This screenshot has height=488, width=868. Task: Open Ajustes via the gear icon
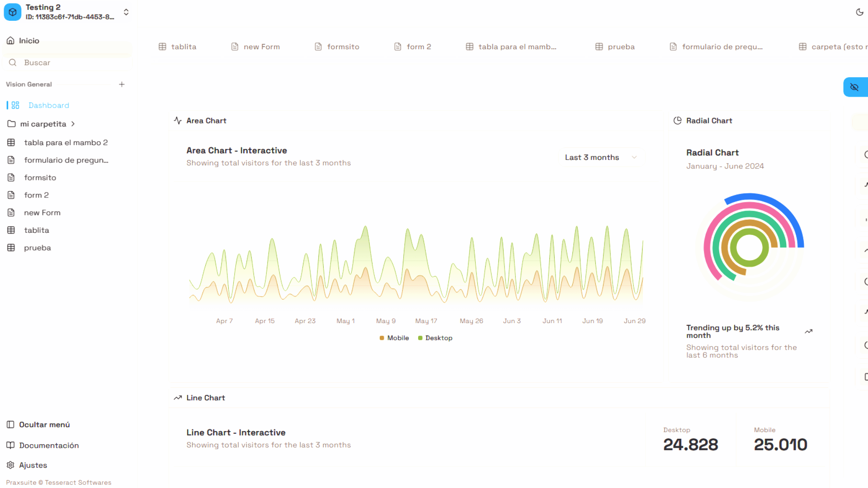point(10,465)
